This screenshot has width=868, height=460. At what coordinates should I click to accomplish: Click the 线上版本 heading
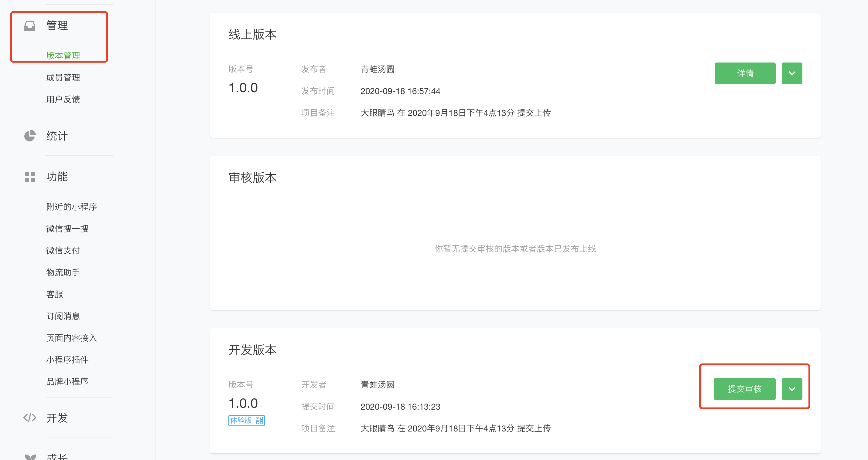click(252, 35)
